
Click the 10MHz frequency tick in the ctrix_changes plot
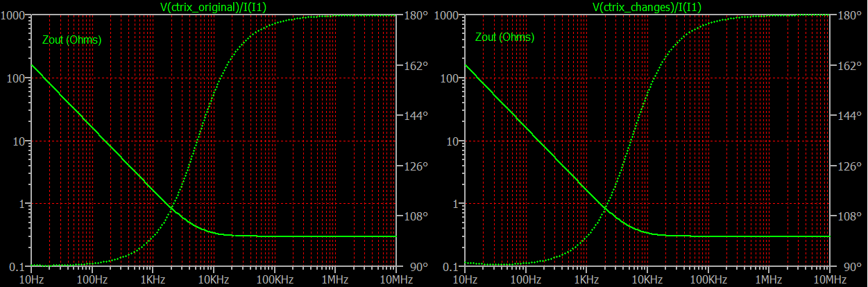pyautogui.click(x=829, y=279)
